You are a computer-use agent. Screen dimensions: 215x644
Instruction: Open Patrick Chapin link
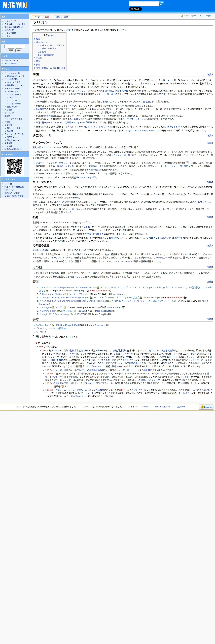pos(86,178)
